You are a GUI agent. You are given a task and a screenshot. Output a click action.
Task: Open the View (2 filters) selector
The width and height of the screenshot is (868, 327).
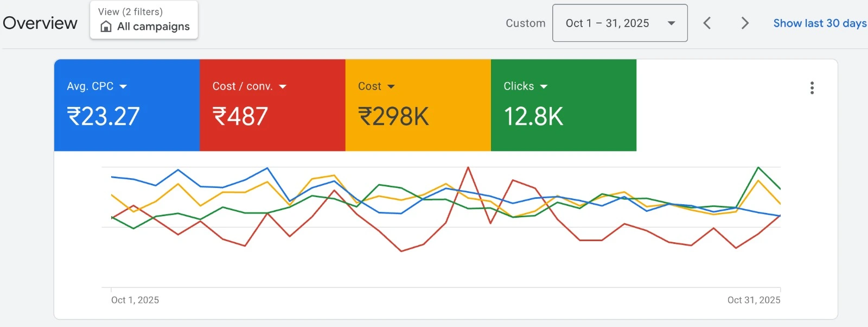click(x=144, y=20)
